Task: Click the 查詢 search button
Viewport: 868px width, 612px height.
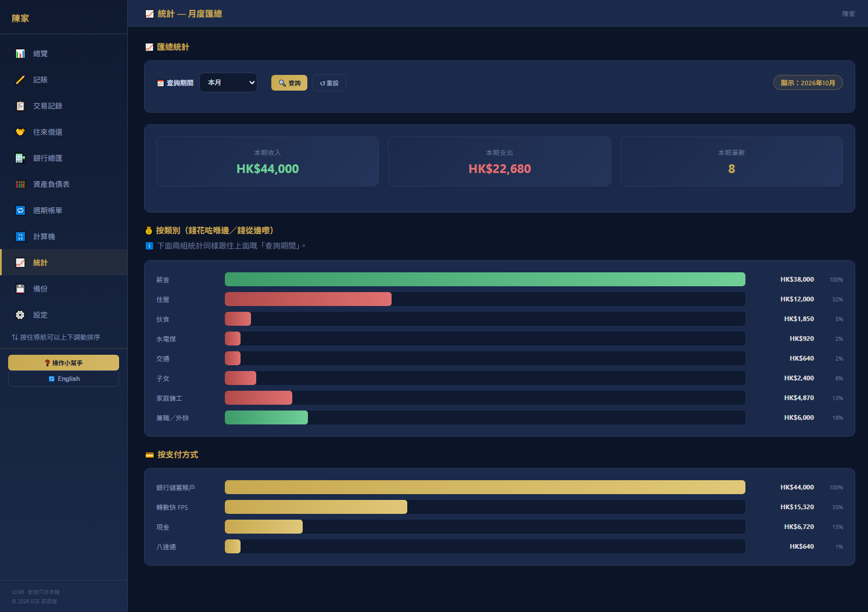Action: [289, 83]
